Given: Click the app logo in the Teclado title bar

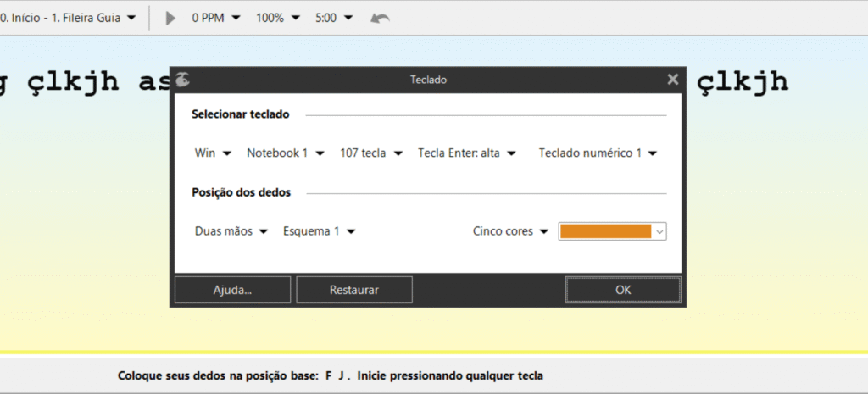Looking at the screenshot, I should tap(182, 79).
